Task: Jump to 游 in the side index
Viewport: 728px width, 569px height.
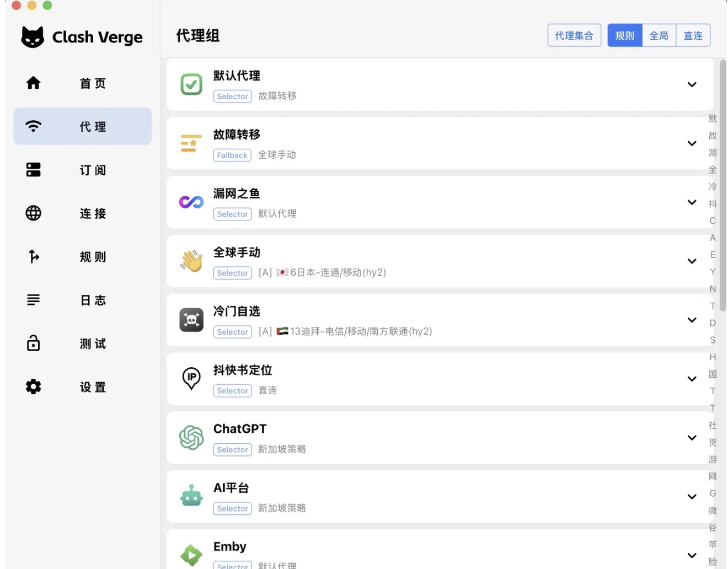Action: pyautogui.click(x=713, y=460)
